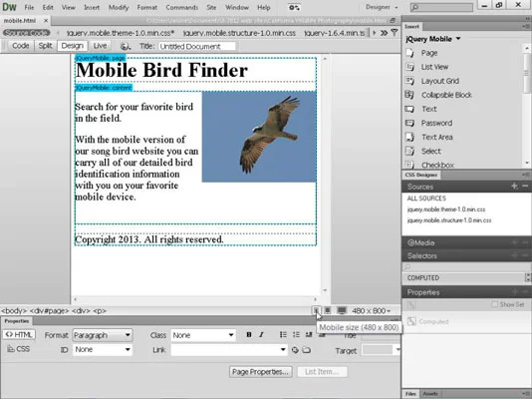Viewport: 532px width, 399px height.
Task: Click the blockquote outdent icon
Action: pyautogui.click(x=309, y=335)
